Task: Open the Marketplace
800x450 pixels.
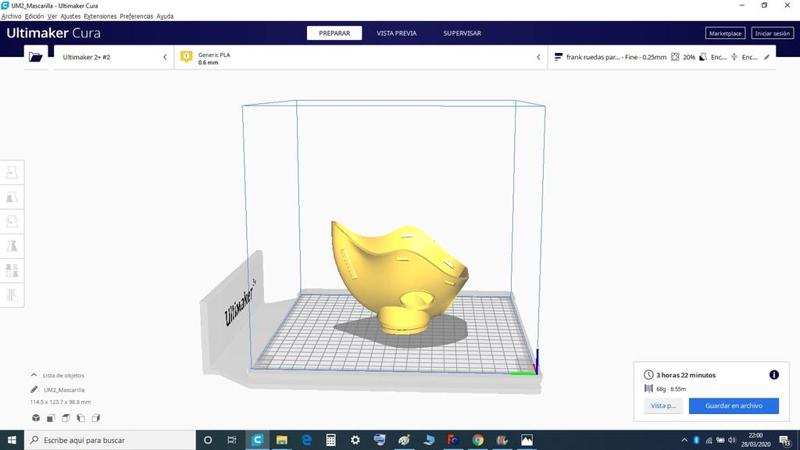Action: 725,33
